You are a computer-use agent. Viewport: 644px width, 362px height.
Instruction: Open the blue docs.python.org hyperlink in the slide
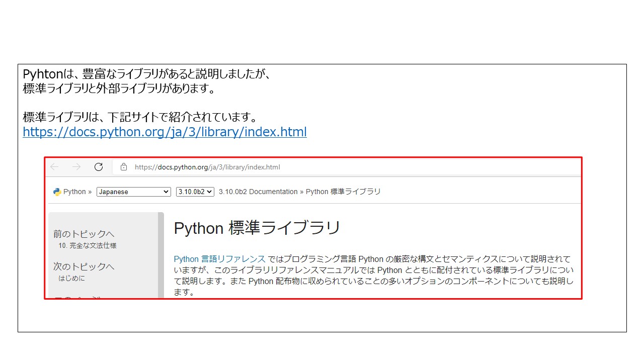click(165, 132)
